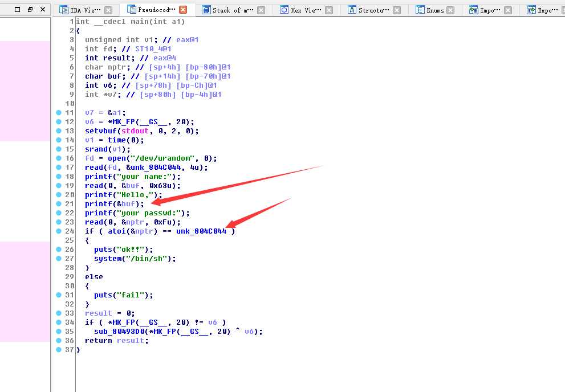The height and width of the screenshot is (392, 565).
Task: Float the left side panel
Action: tap(30, 9)
